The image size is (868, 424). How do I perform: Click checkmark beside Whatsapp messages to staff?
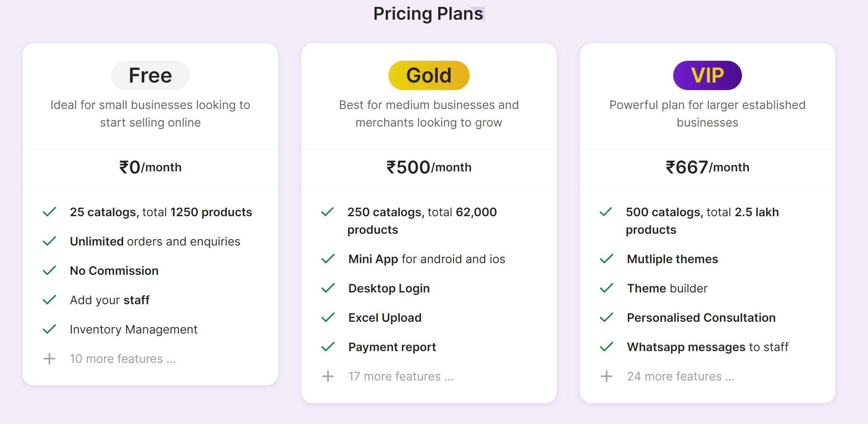pyautogui.click(x=607, y=347)
